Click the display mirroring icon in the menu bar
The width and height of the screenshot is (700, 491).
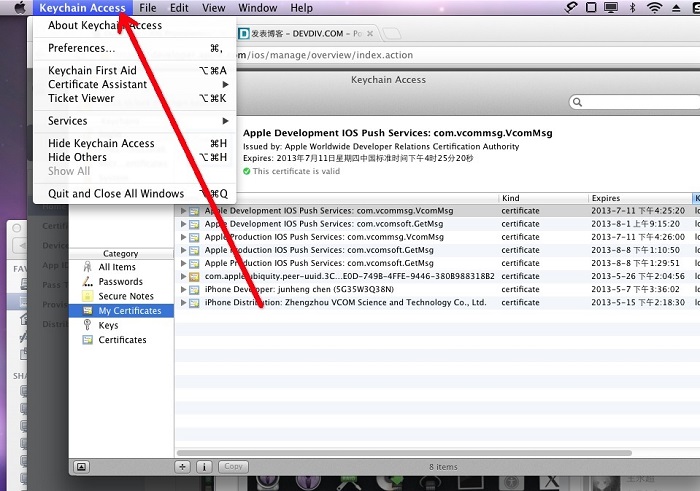[611, 8]
